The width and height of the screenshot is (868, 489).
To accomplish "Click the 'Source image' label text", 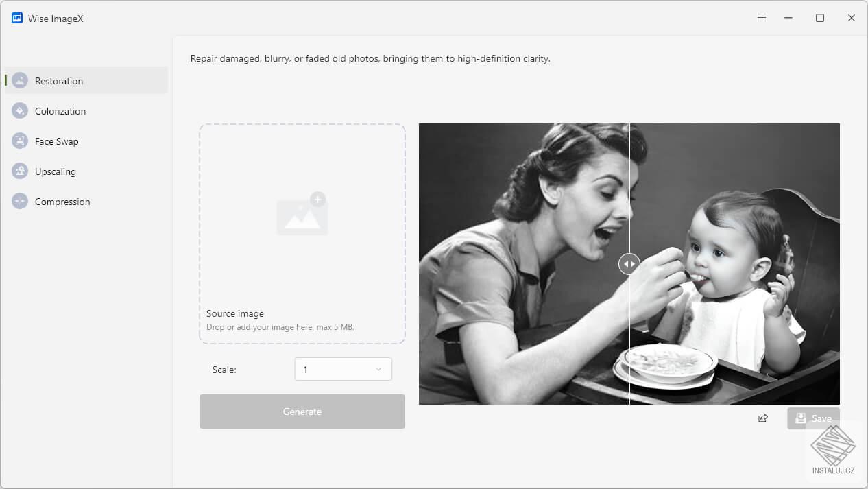I will tap(235, 313).
